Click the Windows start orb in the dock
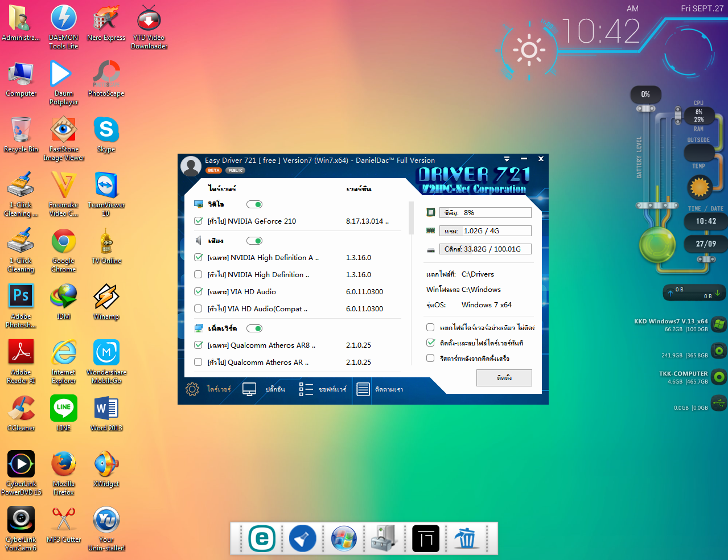 pos(344,538)
